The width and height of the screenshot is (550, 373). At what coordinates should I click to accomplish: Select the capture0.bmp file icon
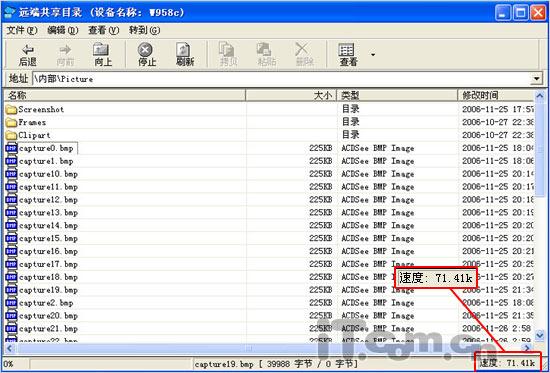[x=12, y=148]
